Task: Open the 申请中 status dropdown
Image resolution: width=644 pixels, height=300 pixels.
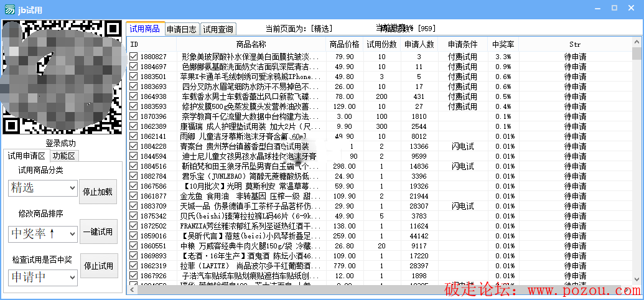Action: coord(43,278)
